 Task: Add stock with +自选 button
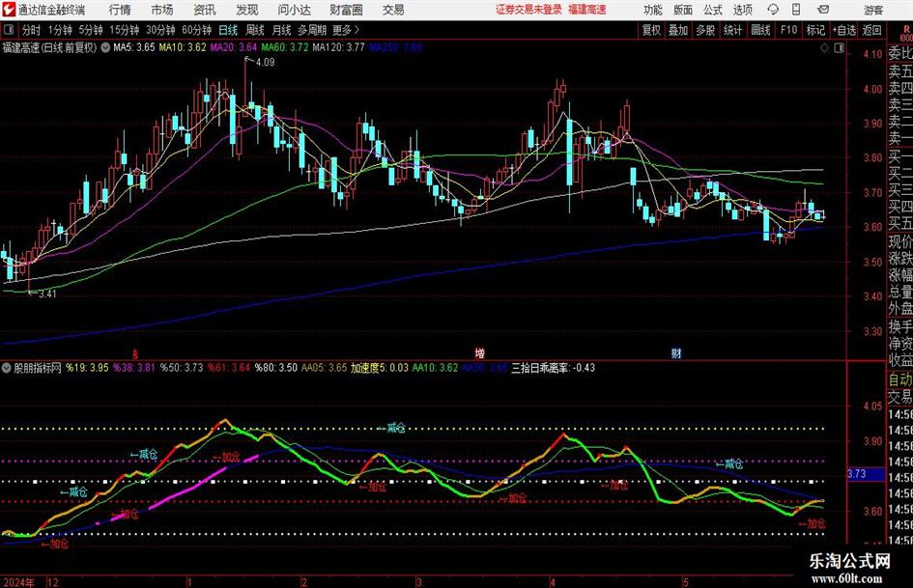[844, 30]
